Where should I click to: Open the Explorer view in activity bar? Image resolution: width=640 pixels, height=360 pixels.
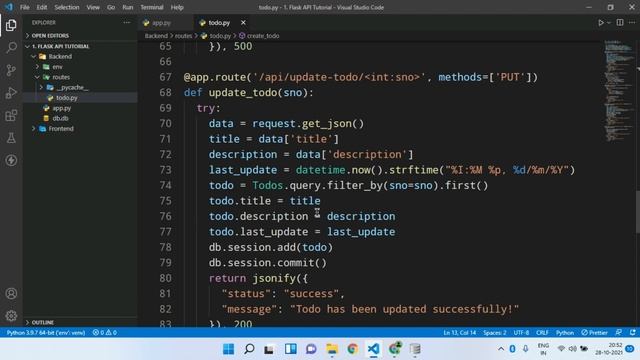tap(11, 25)
